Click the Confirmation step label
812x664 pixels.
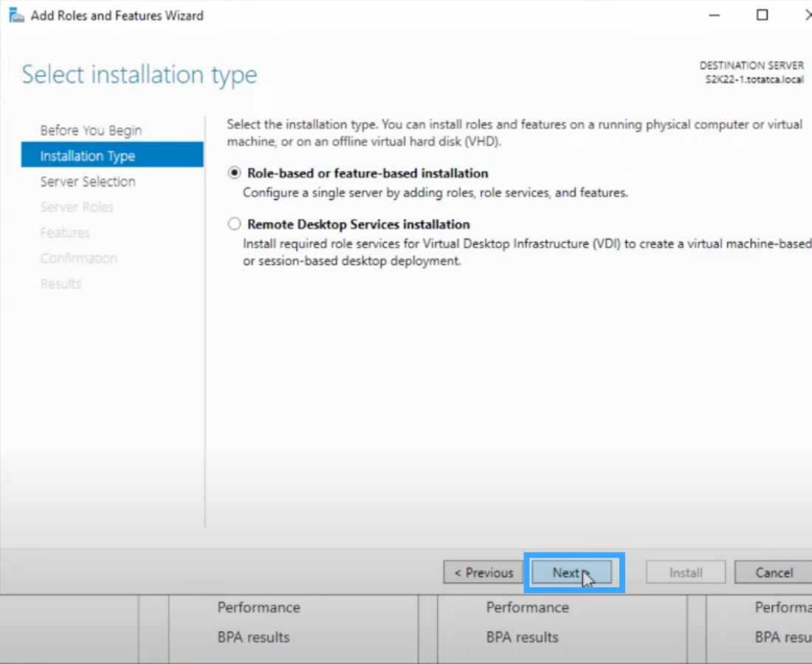click(79, 258)
